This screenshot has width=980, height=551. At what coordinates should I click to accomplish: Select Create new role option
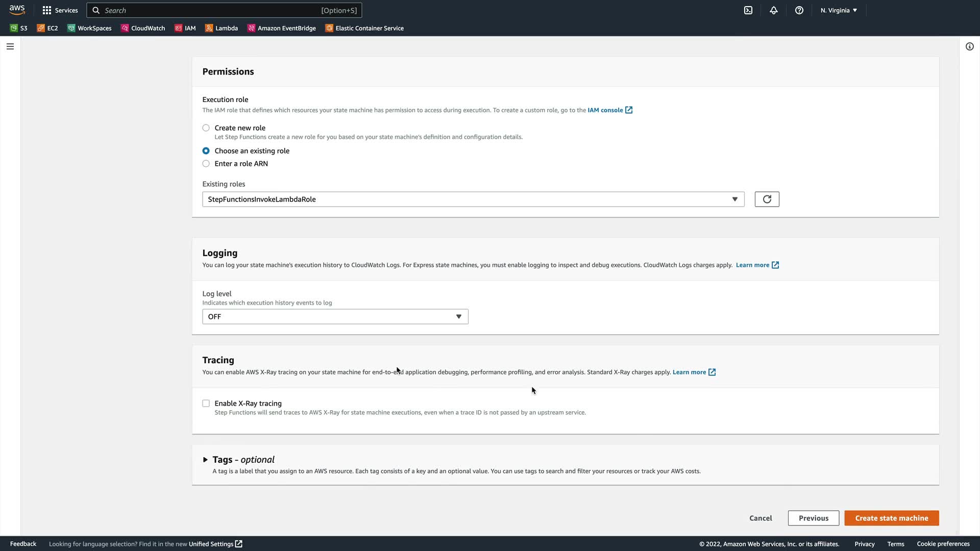tap(206, 128)
